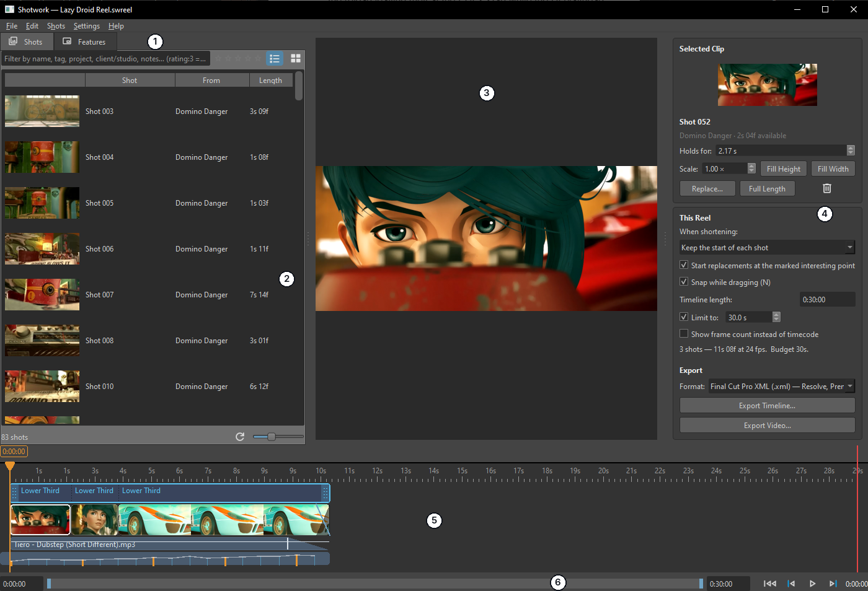Switch to grid view of shots
The image size is (868, 591).
[x=296, y=58]
